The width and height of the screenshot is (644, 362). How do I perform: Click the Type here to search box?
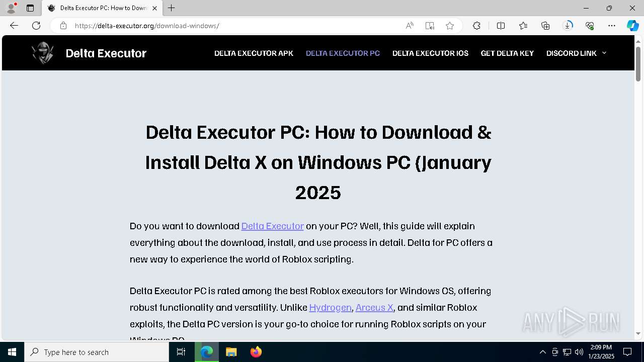pos(97,352)
